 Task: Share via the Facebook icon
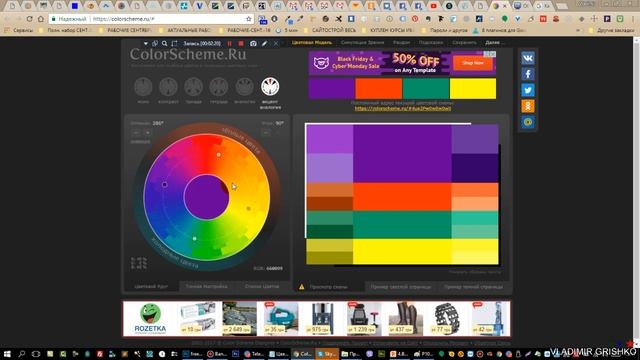(527, 74)
